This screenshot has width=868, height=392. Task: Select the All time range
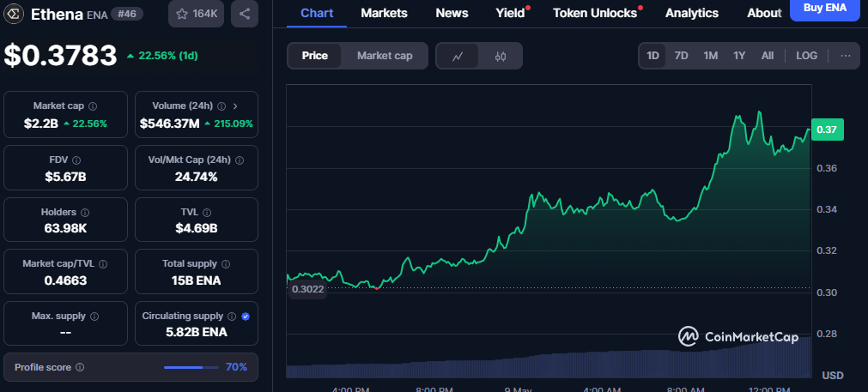(x=768, y=55)
